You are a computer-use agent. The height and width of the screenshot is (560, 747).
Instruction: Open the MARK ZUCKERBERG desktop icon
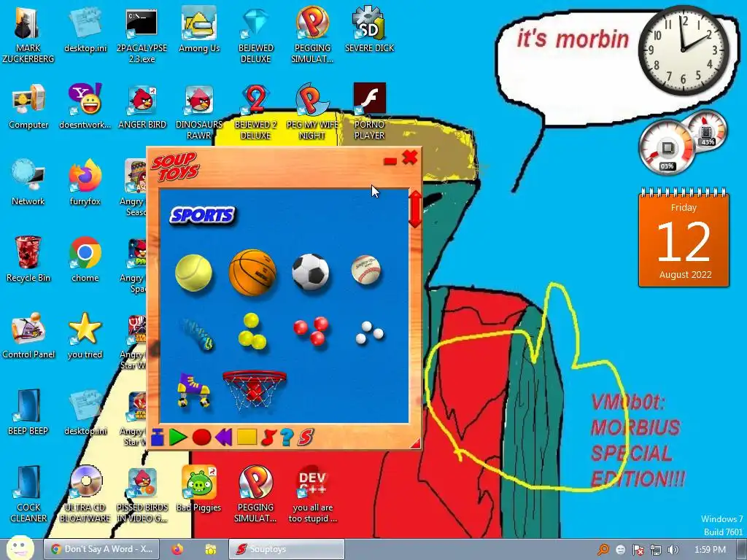(28, 36)
